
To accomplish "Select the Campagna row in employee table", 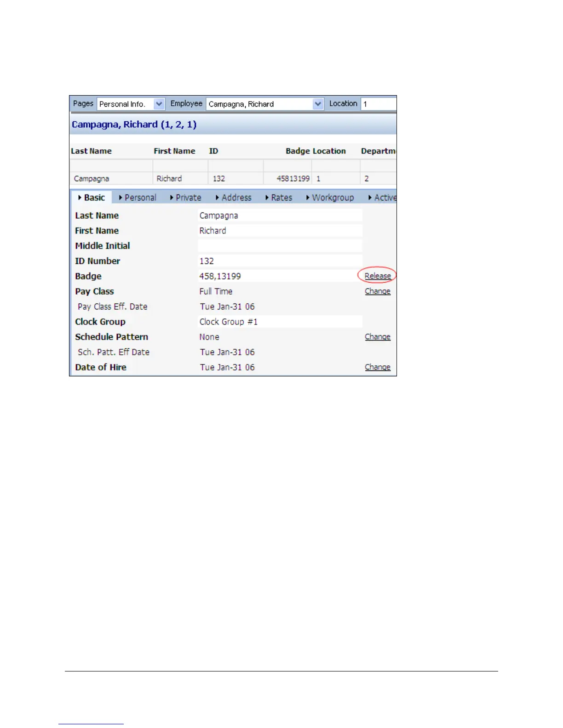I will click(233, 178).
